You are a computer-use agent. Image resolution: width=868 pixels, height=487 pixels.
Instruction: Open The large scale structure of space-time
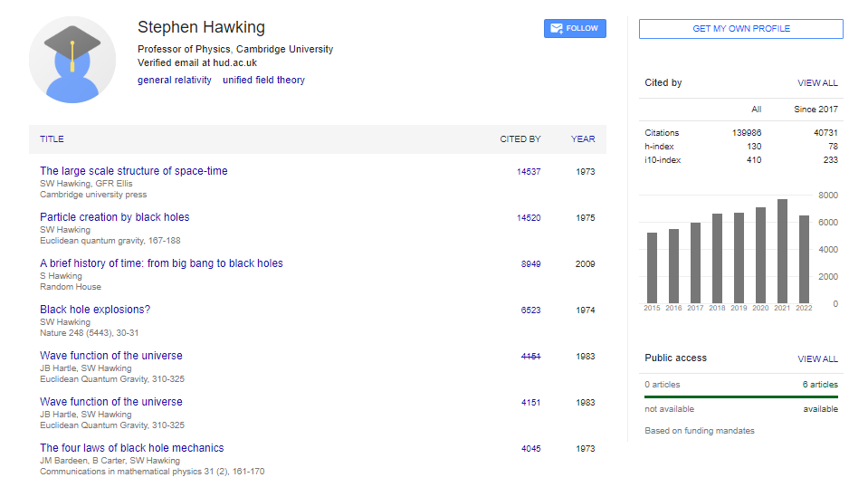pos(133,171)
